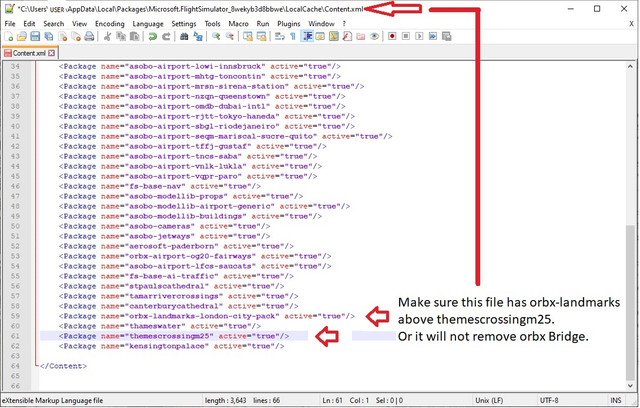Image resolution: width=640 pixels, height=408 pixels.
Task: Select the Content.xml document tab
Action: click(29, 53)
